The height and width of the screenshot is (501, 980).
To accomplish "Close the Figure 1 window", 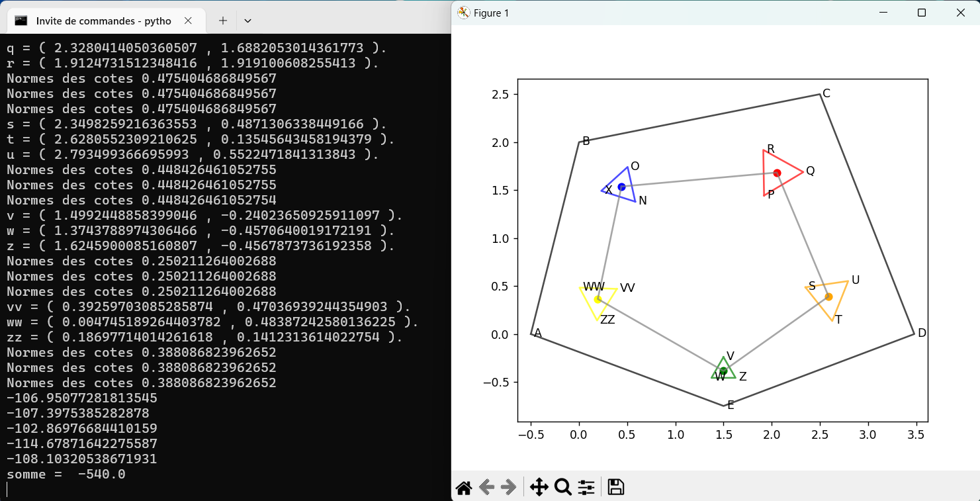I will pos(960,13).
